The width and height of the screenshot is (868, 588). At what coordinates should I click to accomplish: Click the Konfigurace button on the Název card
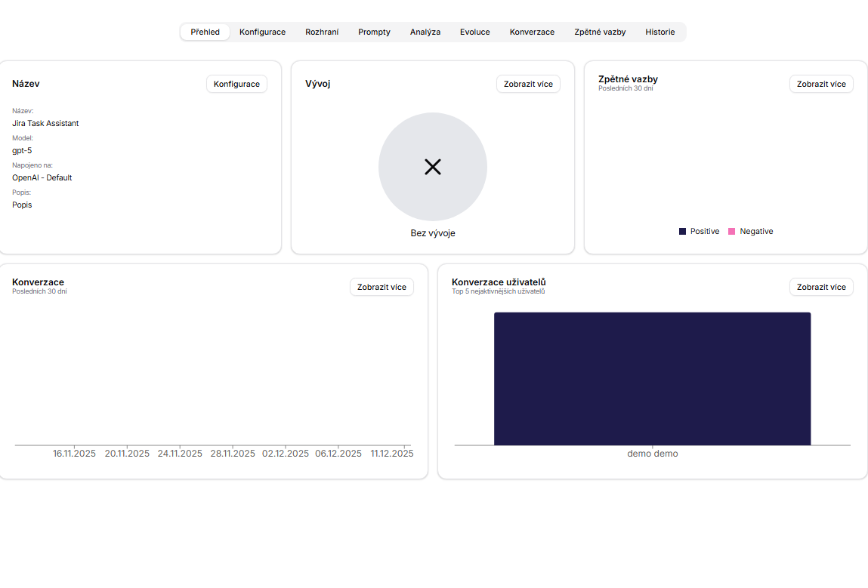[x=236, y=84]
